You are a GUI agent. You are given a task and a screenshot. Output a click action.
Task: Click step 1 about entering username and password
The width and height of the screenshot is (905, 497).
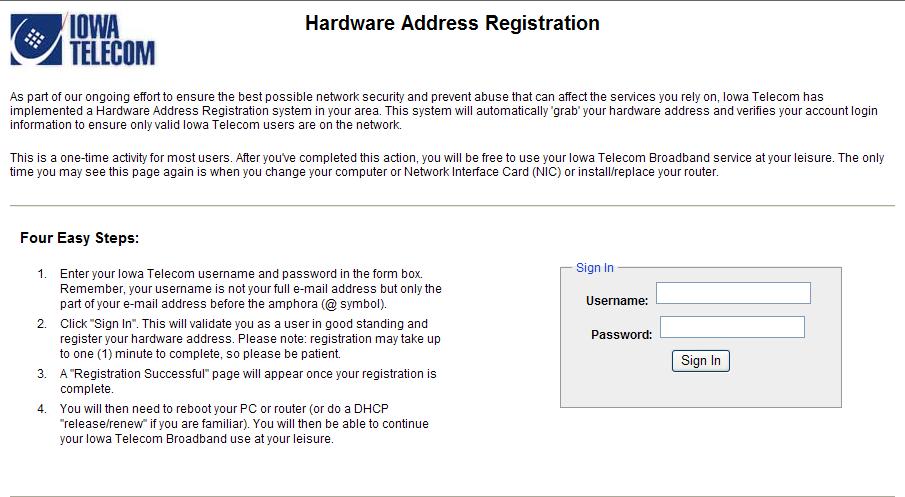[x=250, y=289]
